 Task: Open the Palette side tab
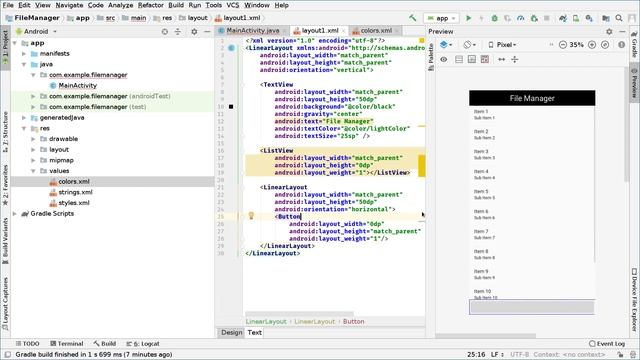(431, 57)
